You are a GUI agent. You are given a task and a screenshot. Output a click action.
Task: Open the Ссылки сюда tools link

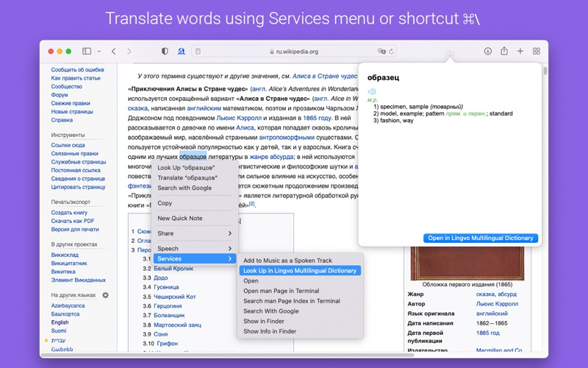click(x=68, y=145)
